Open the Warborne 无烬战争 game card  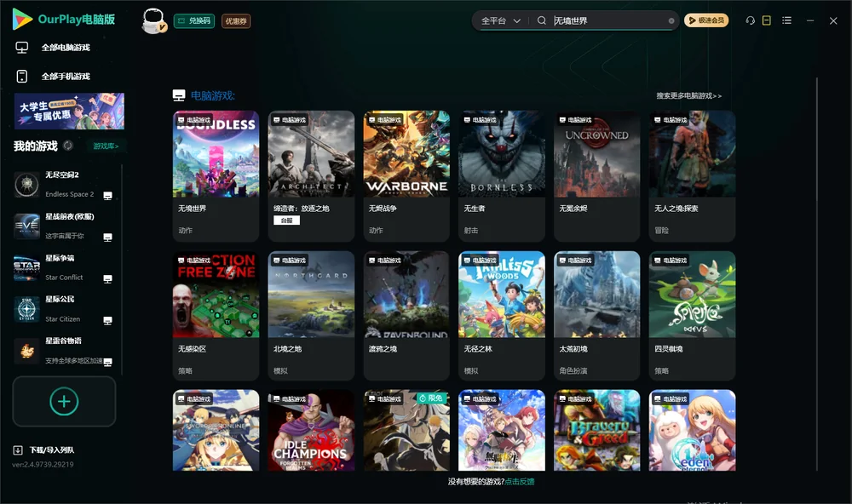pyautogui.click(x=406, y=176)
